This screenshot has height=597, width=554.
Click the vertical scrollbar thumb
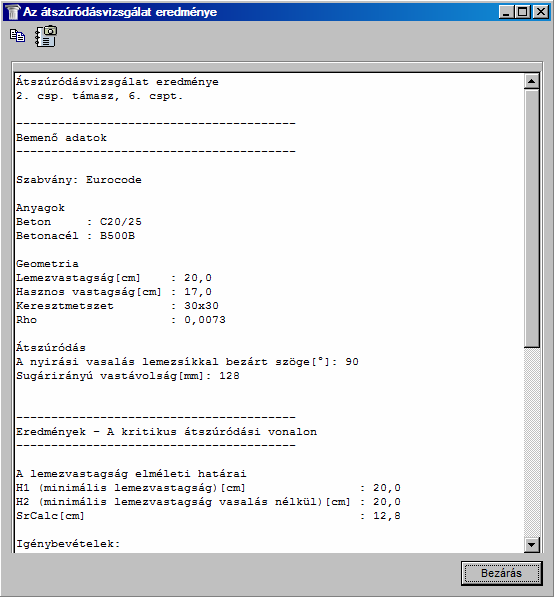pyautogui.click(x=531, y=218)
